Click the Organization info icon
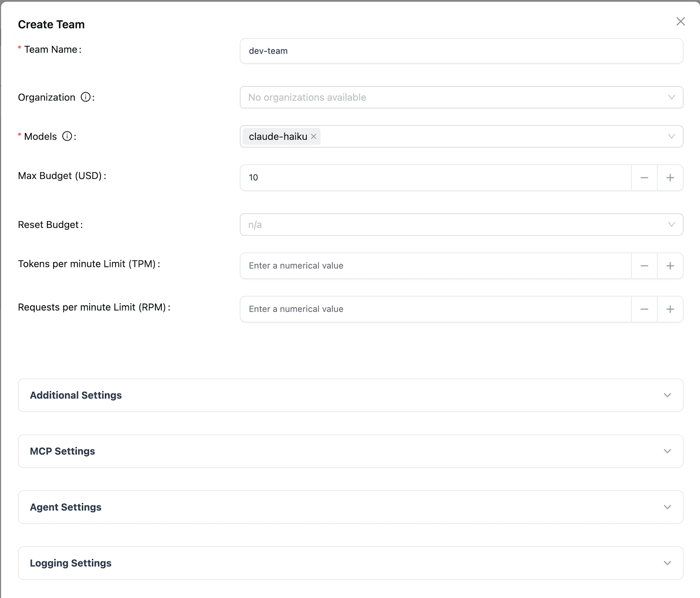Image resolution: width=700 pixels, height=598 pixels. [85, 97]
